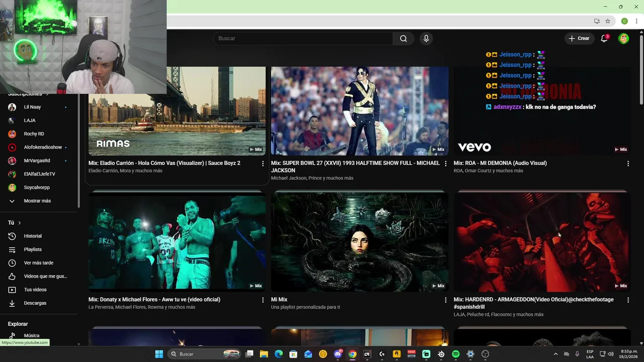Click the tray microphone icon
644x362 pixels.
point(577,354)
